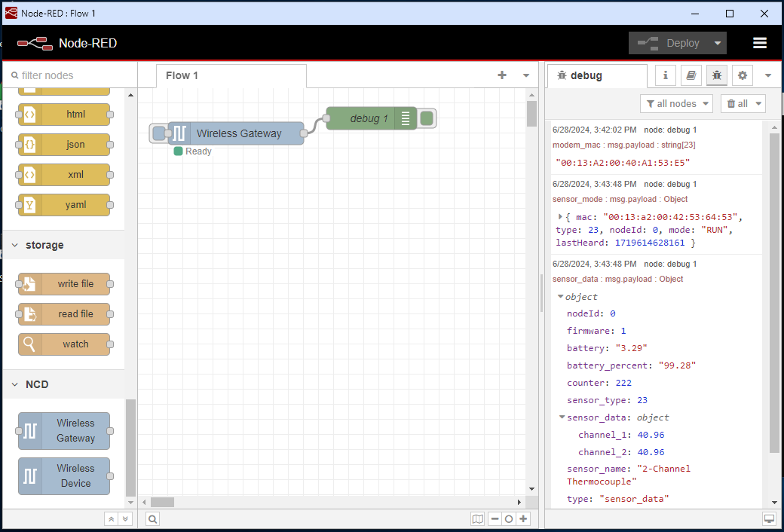Click the sidebar separator handle
This screenshot has height=532, width=784.
coord(541,293)
